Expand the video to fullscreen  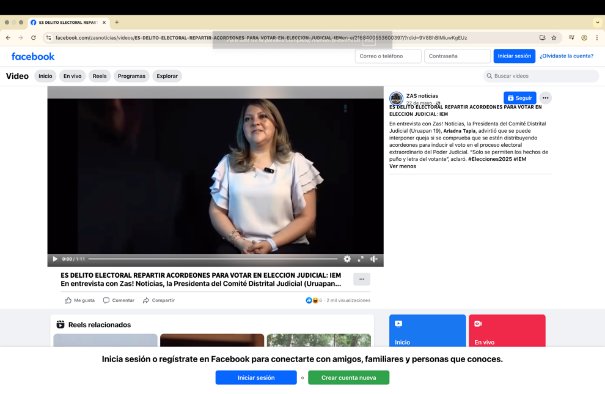(360, 259)
